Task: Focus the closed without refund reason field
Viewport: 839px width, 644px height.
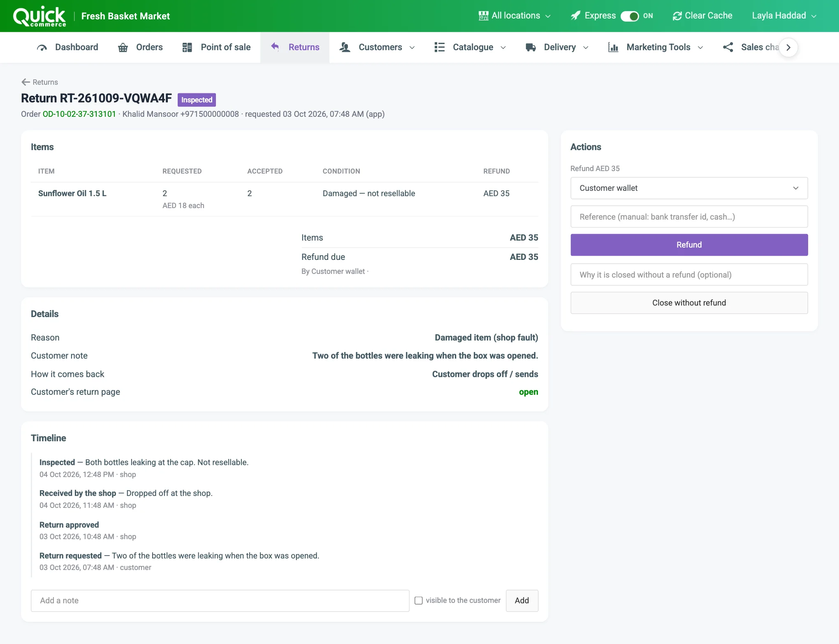Action: tap(689, 275)
